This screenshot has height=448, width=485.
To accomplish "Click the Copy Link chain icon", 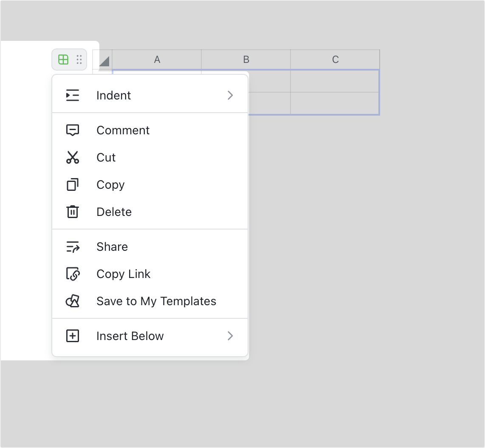I will coord(73,274).
